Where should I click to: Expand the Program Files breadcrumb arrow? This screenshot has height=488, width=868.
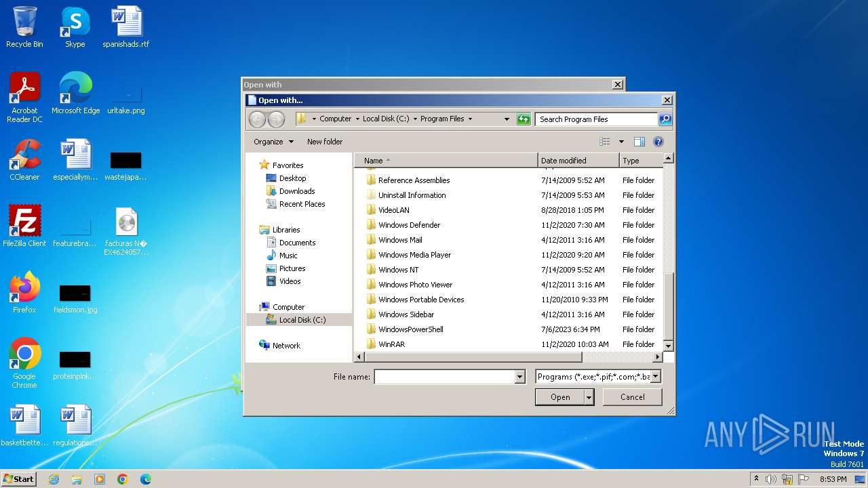point(470,119)
